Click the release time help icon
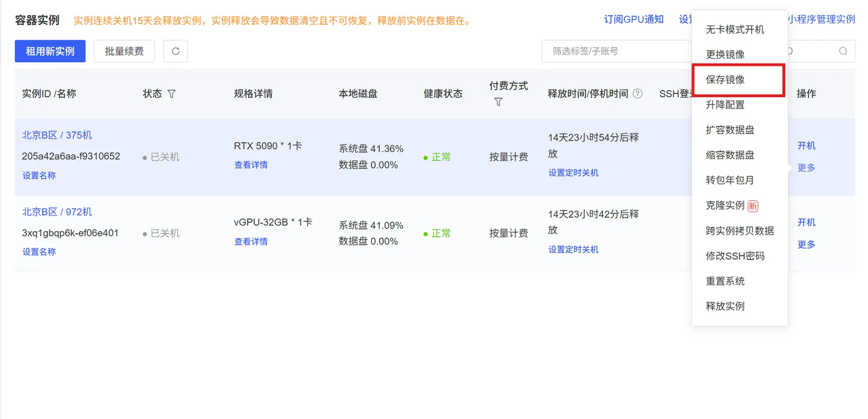868x419 pixels. point(637,93)
